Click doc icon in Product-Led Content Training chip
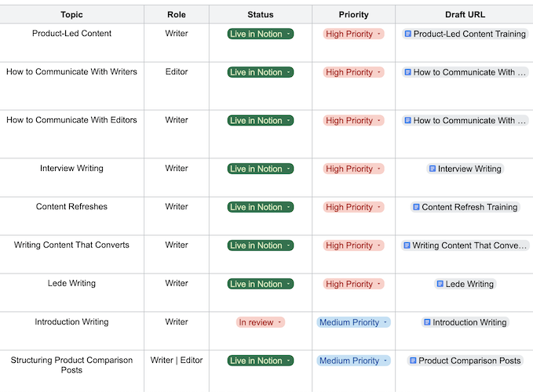 tap(408, 34)
